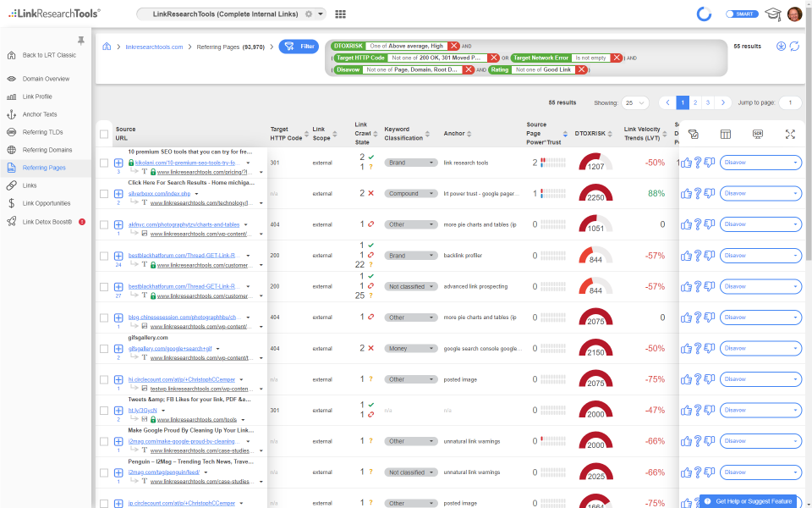Click the DTOXRISK gauge showing 1207
This screenshot has height=508, width=812.
596,163
